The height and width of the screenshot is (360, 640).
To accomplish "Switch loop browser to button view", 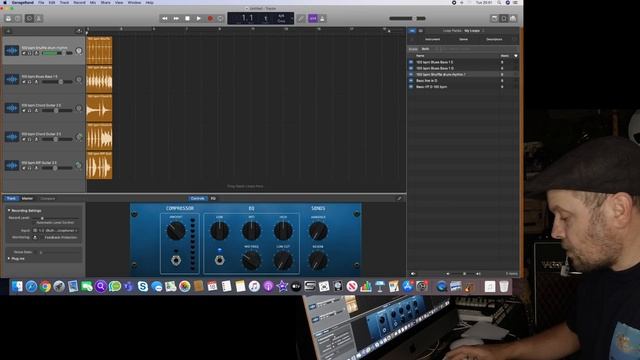I will pos(412,31).
